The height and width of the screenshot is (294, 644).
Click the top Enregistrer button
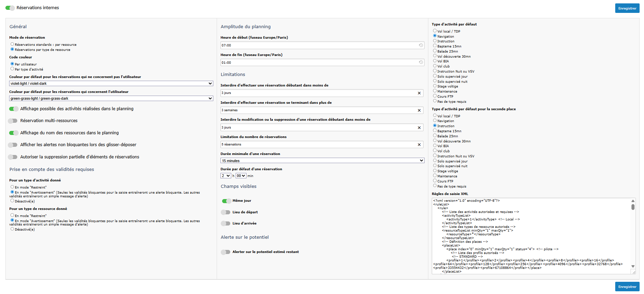tap(627, 8)
